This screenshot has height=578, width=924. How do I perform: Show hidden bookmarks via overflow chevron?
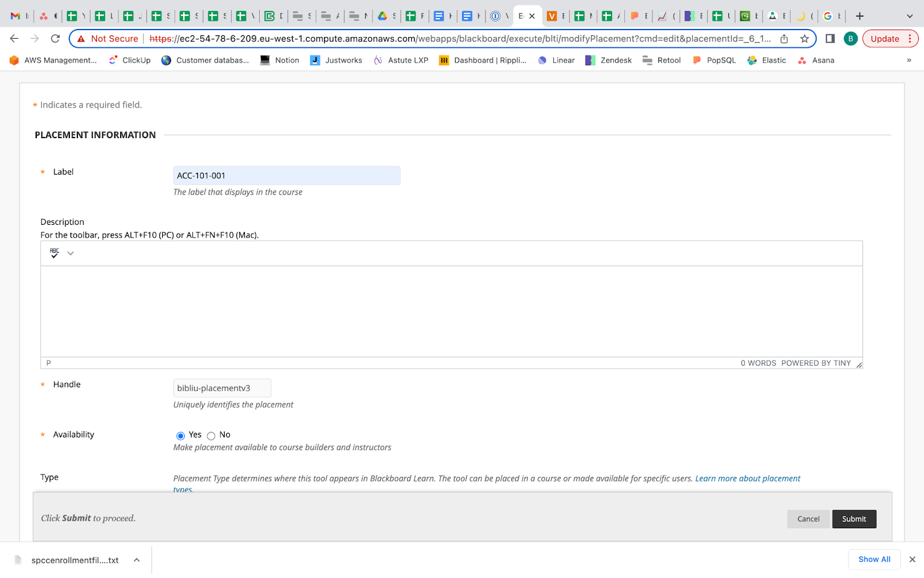909,60
